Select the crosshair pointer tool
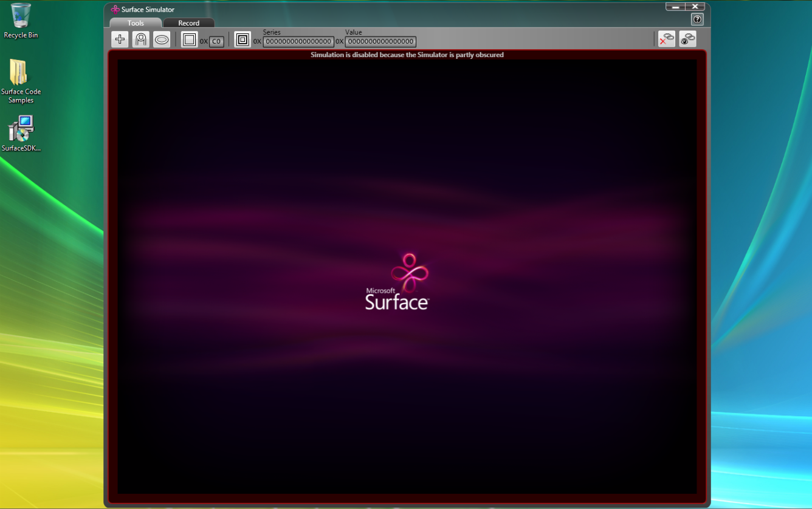Viewport: 812px width, 509px height. tap(120, 39)
